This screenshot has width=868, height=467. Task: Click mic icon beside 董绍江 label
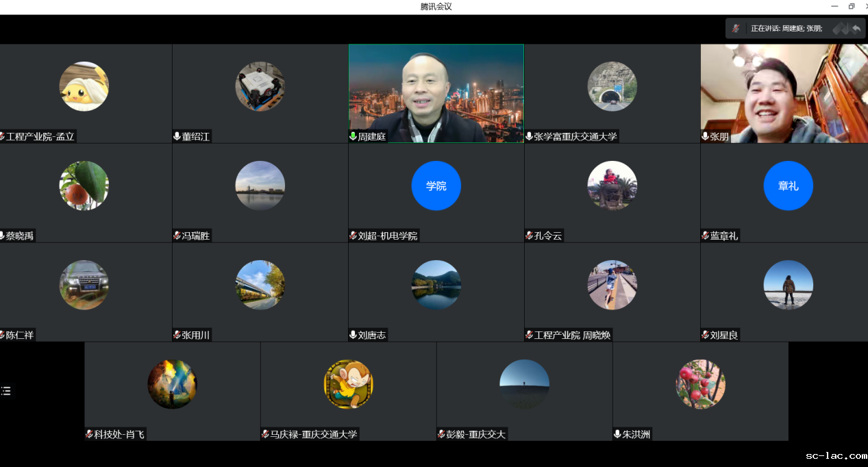[x=177, y=136]
